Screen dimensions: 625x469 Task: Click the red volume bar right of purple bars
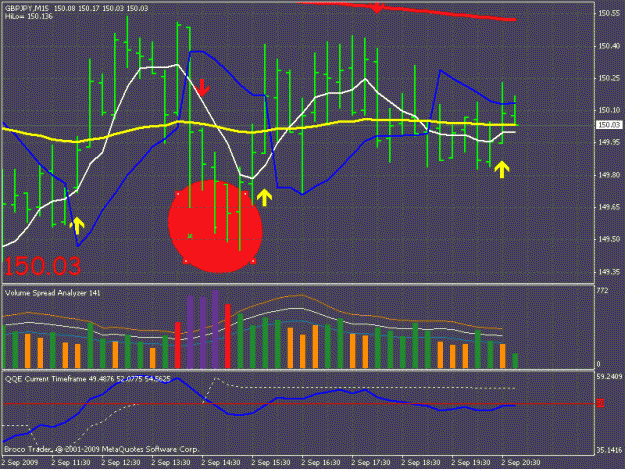(228, 336)
